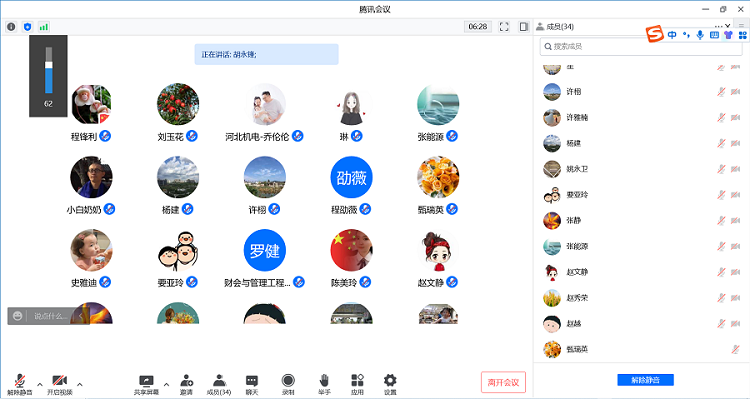Expand share options arrow beside 共享屏幕
This screenshot has height=399, width=750.
[166, 384]
